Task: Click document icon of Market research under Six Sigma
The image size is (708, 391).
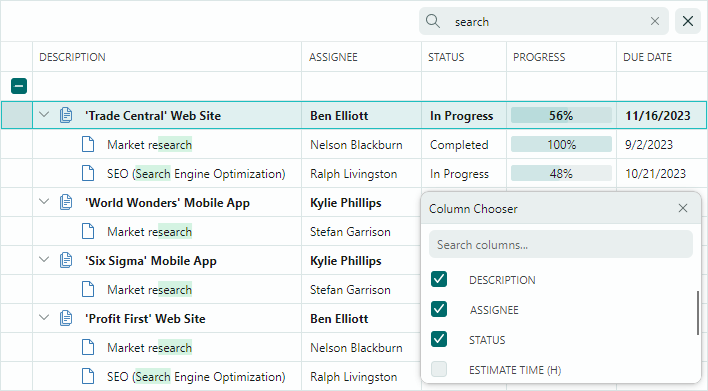Action: [88, 289]
